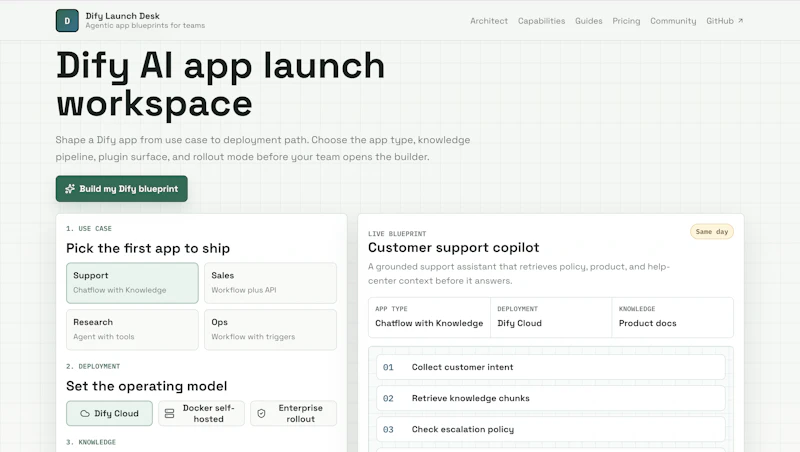Click Build my Dify blueprint button
The height and width of the screenshot is (452, 800).
tap(121, 189)
